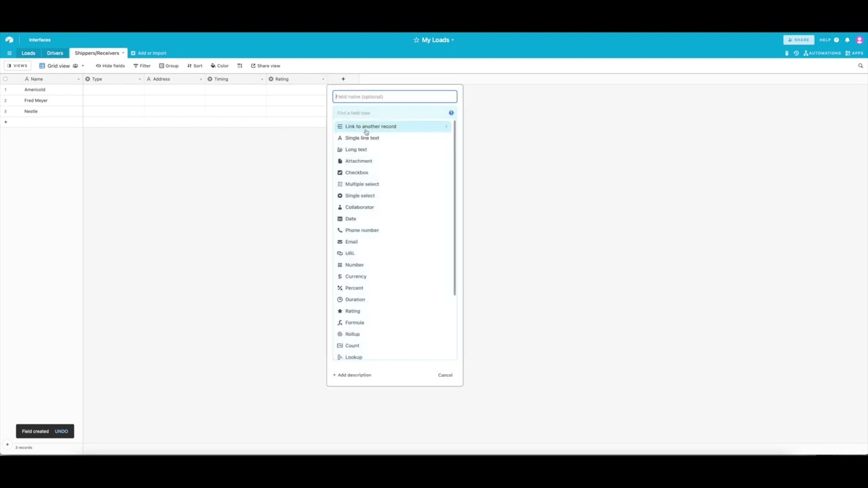Select the Nestle record cell

[x=51, y=111]
